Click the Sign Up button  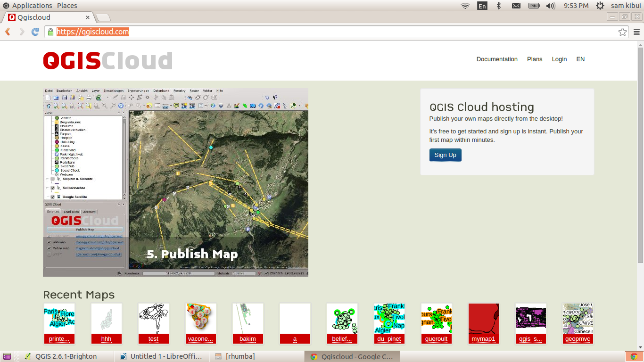(x=445, y=155)
